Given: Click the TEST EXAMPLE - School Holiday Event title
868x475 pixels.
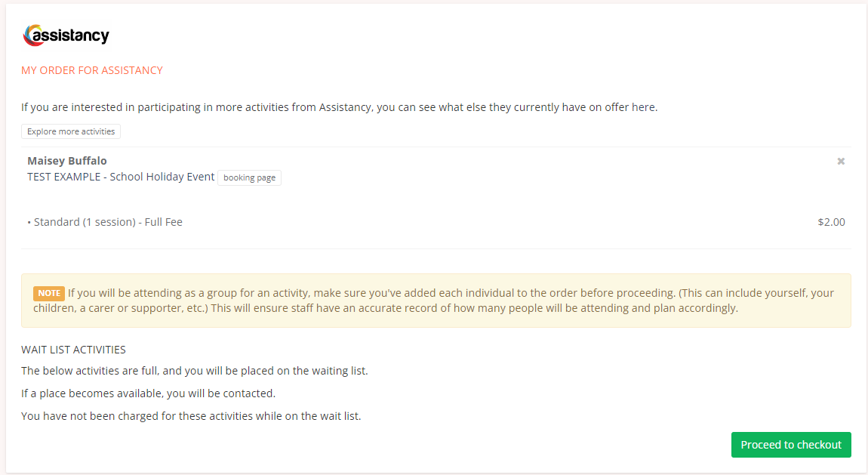Looking at the screenshot, I should point(121,177).
